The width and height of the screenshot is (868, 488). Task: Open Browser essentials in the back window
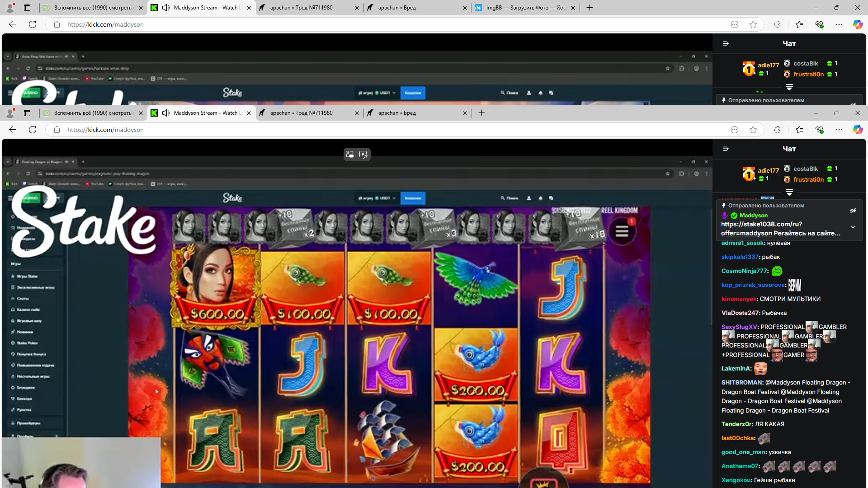click(x=819, y=24)
